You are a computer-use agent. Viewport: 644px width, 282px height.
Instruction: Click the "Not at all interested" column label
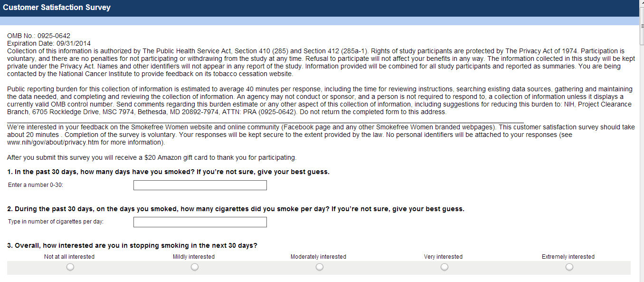pos(69,257)
